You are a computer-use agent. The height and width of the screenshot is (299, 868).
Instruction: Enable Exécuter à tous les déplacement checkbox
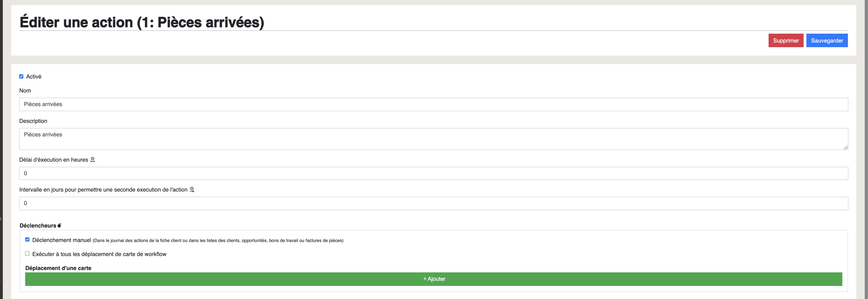click(27, 254)
